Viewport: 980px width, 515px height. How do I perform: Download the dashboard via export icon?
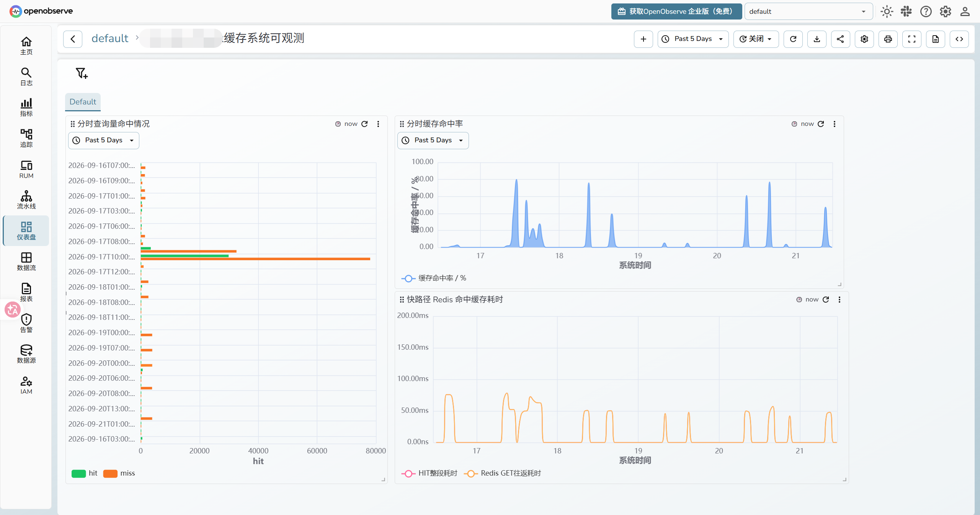click(x=817, y=39)
